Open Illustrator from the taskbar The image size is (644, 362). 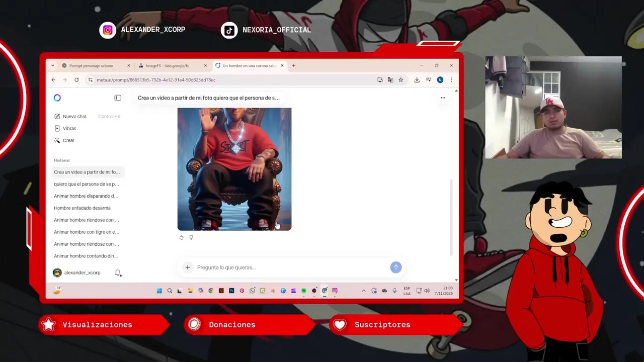point(221,291)
